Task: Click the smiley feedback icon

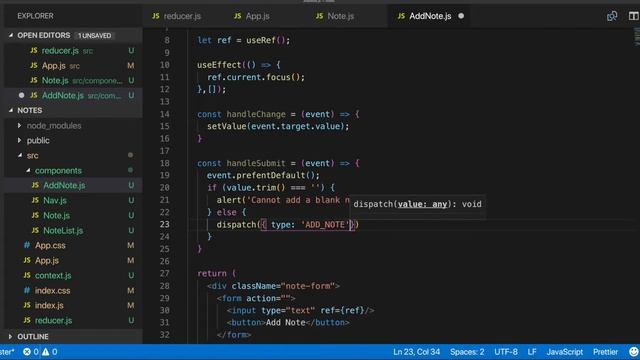Action: tap(633, 352)
